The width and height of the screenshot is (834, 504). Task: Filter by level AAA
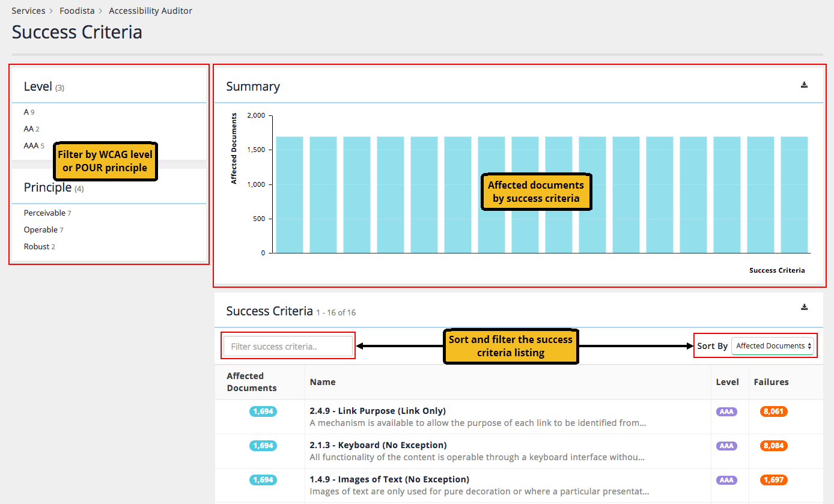[31, 146]
